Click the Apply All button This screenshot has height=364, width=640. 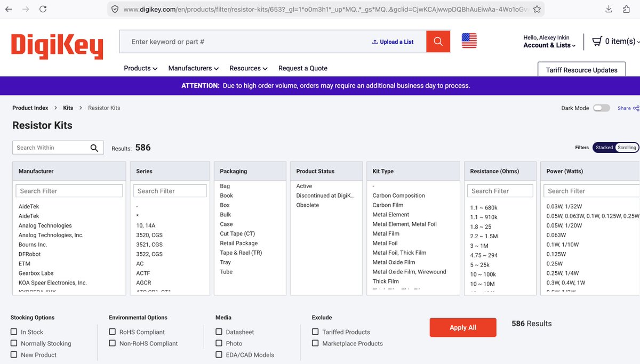463,327
